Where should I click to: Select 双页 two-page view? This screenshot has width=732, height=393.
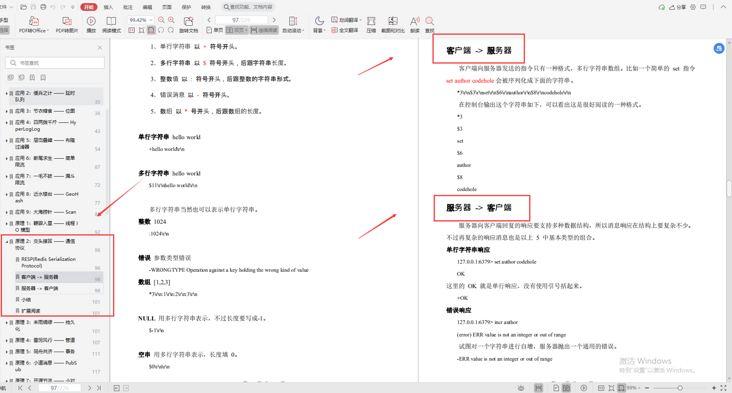237,30
